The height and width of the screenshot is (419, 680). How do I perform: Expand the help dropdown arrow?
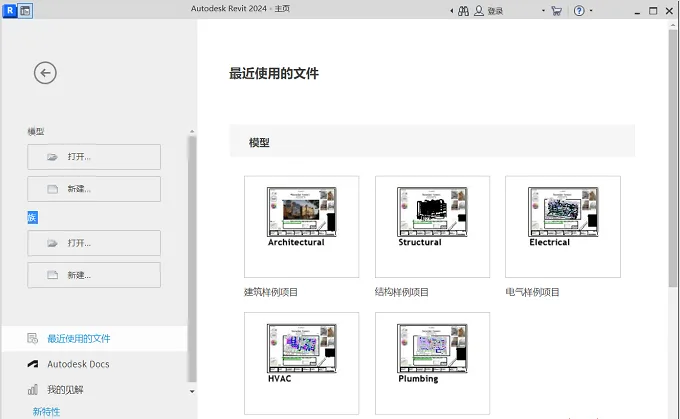click(591, 11)
